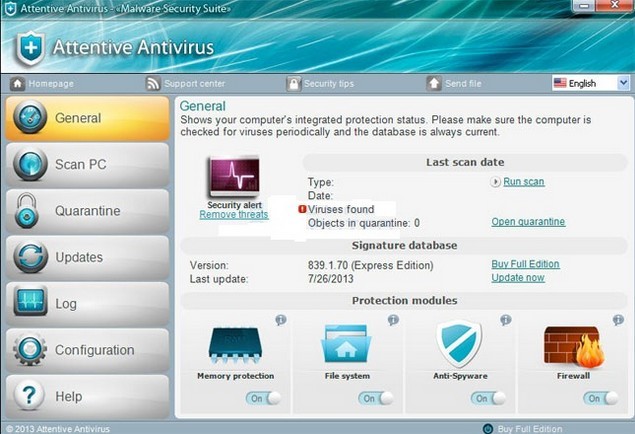Click the Open quarantine link
The image size is (635, 434).
tap(528, 222)
